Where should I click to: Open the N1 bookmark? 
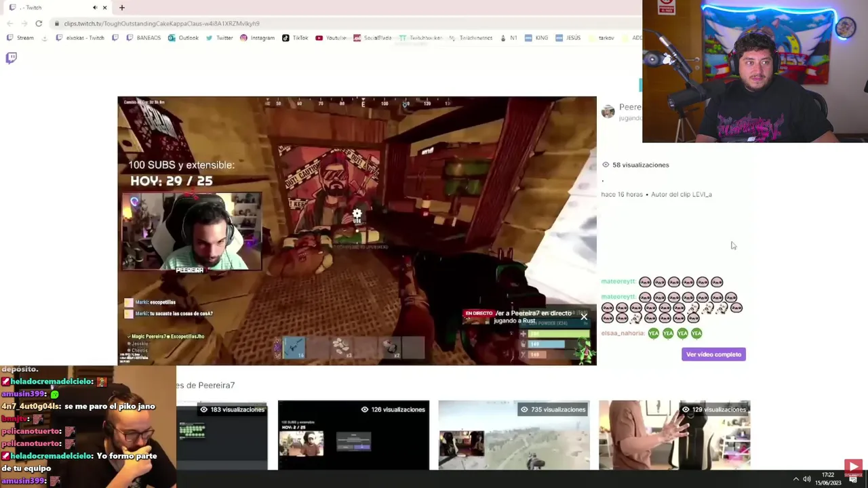(509, 38)
